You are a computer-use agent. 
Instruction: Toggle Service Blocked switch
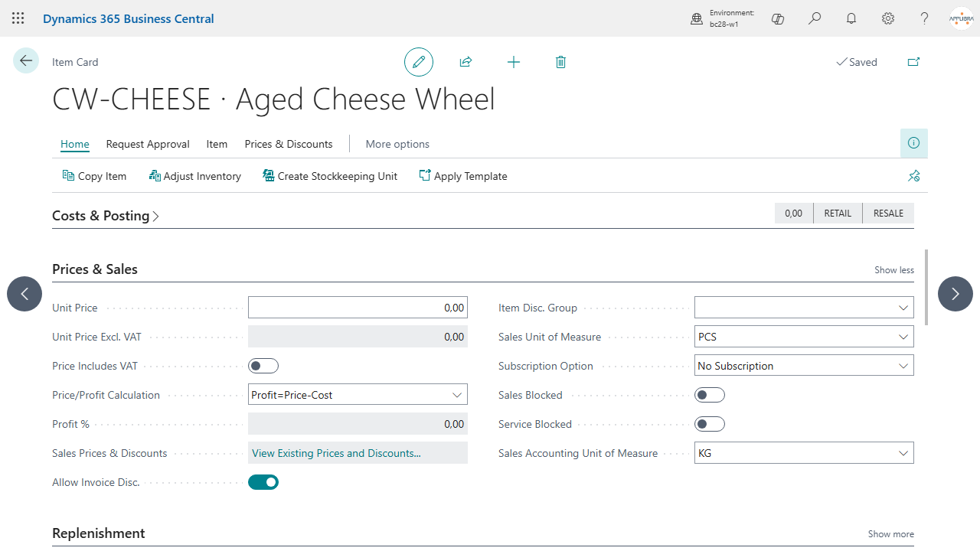tap(710, 424)
